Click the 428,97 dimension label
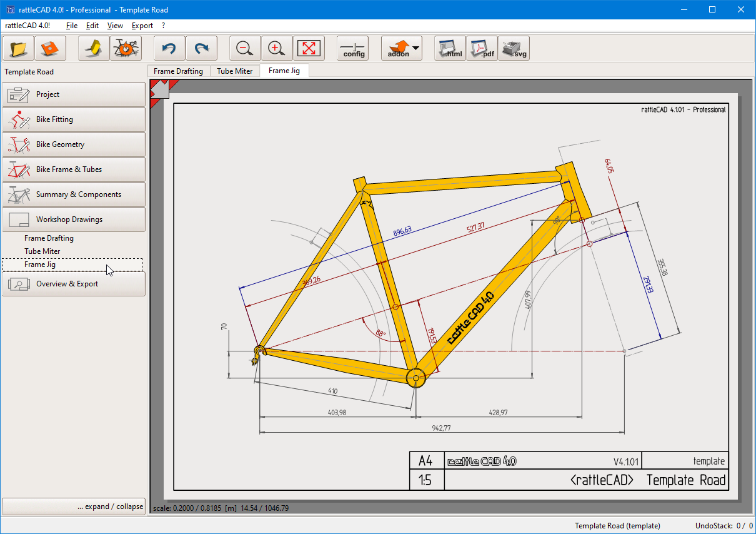The height and width of the screenshot is (534, 756). 499,411
